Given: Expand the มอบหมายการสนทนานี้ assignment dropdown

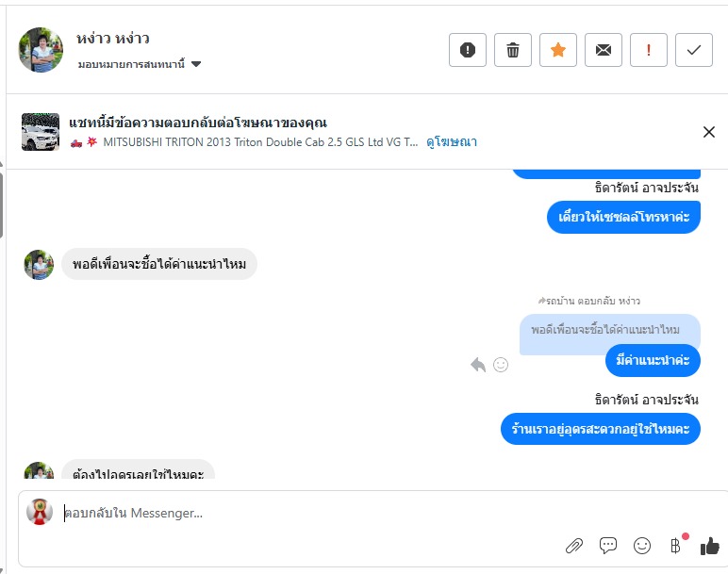Looking at the screenshot, I should pyautogui.click(x=196, y=64).
